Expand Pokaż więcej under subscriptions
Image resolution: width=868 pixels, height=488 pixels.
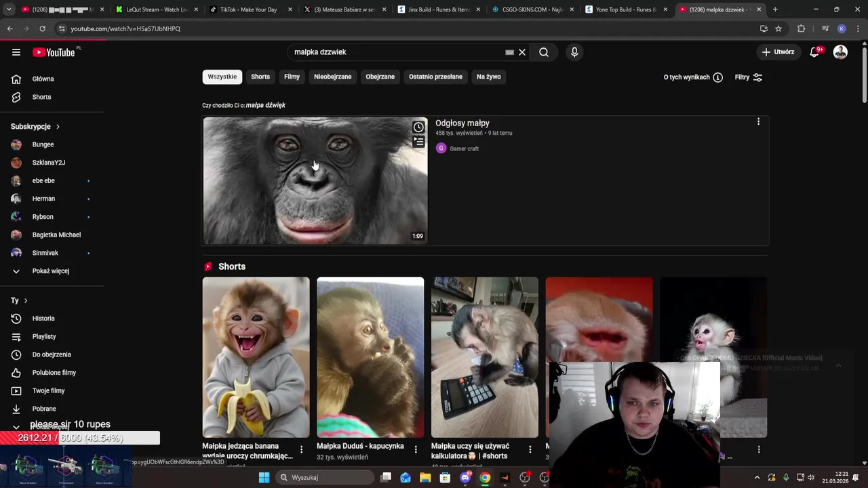(x=52, y=271)
